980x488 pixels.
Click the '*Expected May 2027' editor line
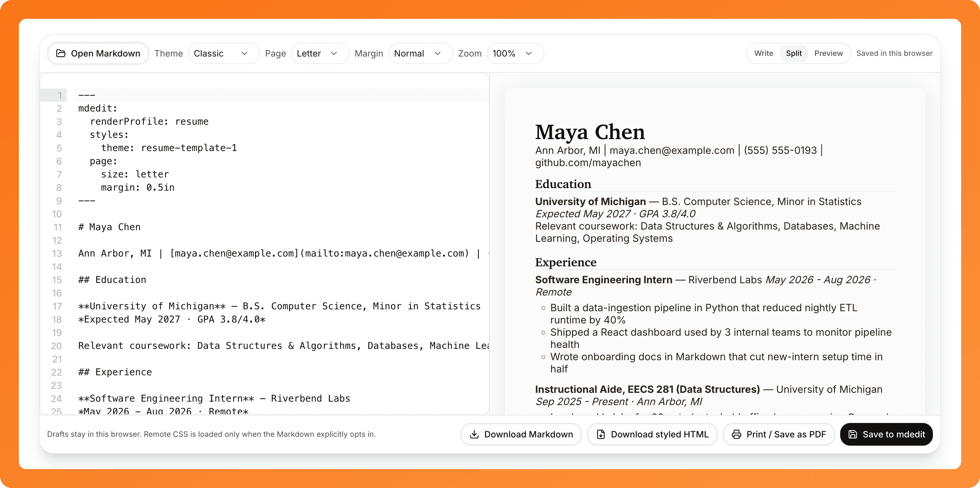coord(172,319)
